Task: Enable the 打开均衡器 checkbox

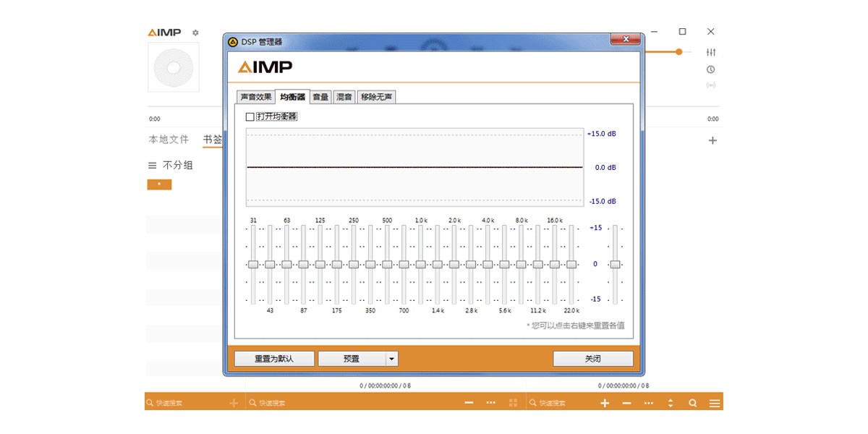Action: (249, 116)
